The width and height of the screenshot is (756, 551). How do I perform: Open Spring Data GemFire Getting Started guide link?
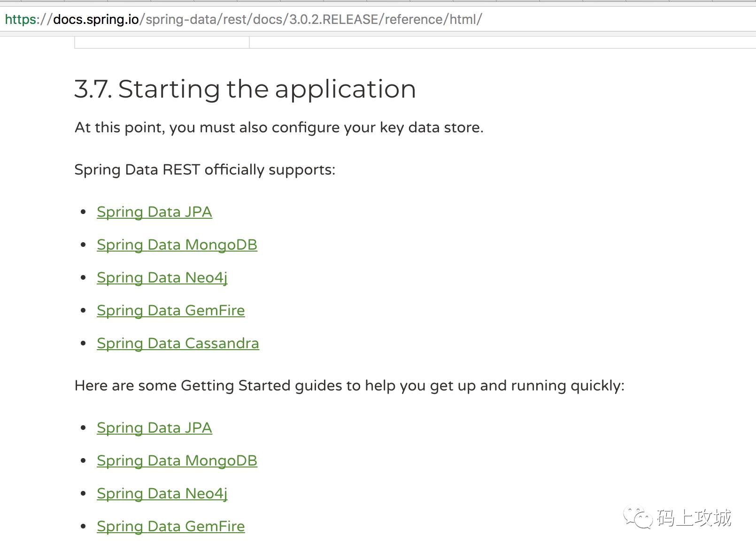pos(170,527)
